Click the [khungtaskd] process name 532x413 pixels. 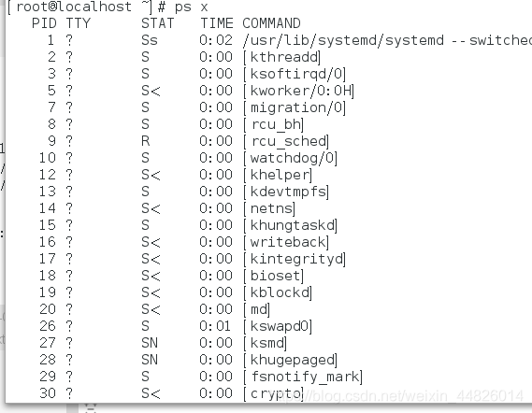point(291,225)
